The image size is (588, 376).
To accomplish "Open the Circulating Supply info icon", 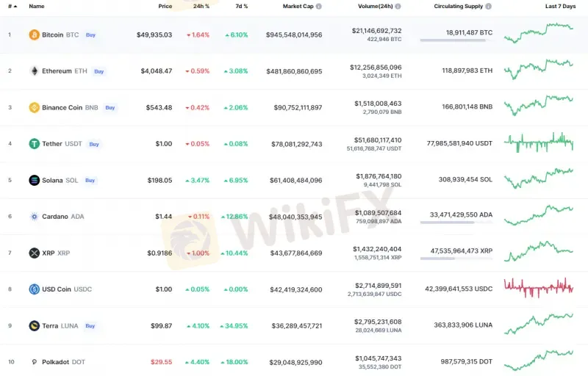I will (x=488, y=7).
